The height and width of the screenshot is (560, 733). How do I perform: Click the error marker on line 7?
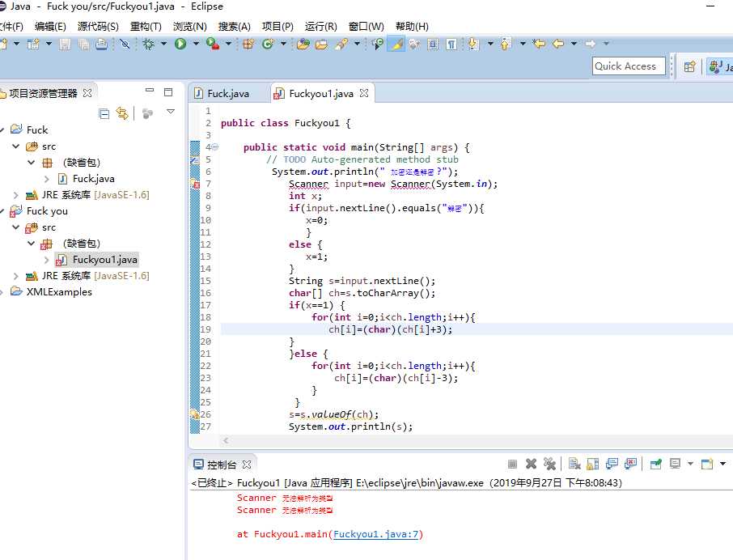pyautogui.click(x=195, y=184)
